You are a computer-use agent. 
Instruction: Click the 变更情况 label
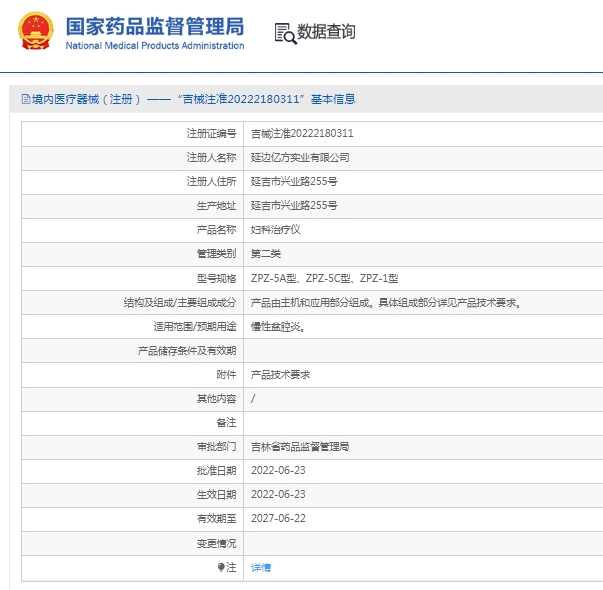[x=217, y=543]
